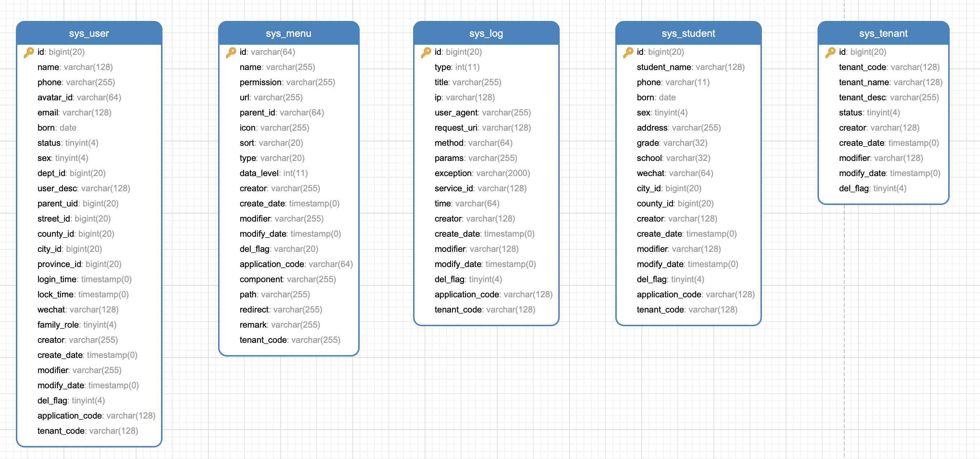
Task: Click lock_time: timestamp(0) row
Action: (x=83, y=295)
